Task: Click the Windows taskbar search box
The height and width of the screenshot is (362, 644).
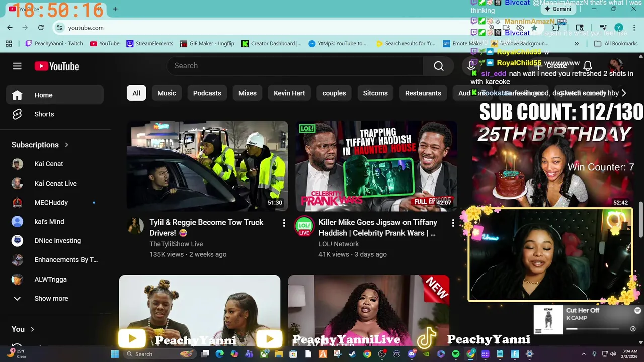Action: 159,354
